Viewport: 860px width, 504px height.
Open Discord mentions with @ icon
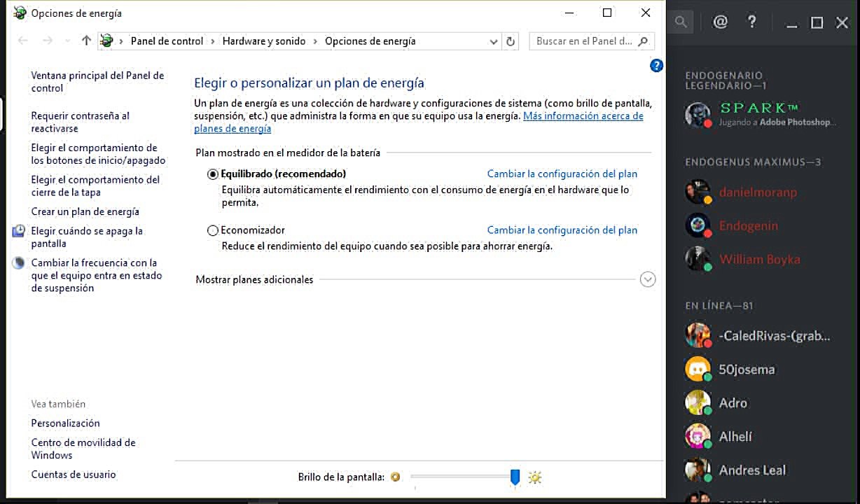pos(720,22)
